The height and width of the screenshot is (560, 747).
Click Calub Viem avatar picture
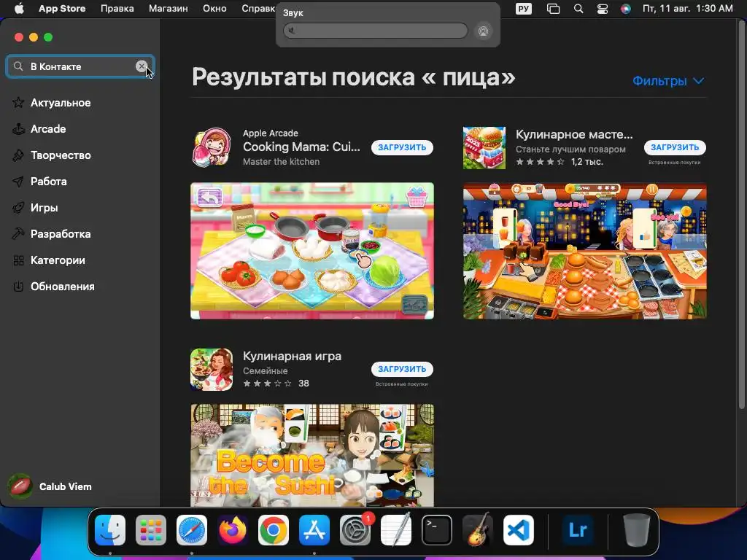point(20,486)
